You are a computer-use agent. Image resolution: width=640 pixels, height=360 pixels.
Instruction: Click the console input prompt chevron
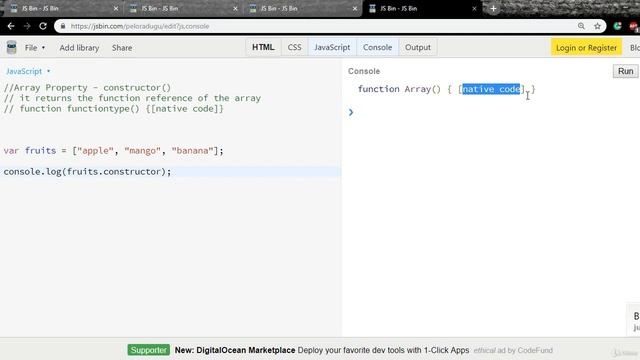coord(351,112)
